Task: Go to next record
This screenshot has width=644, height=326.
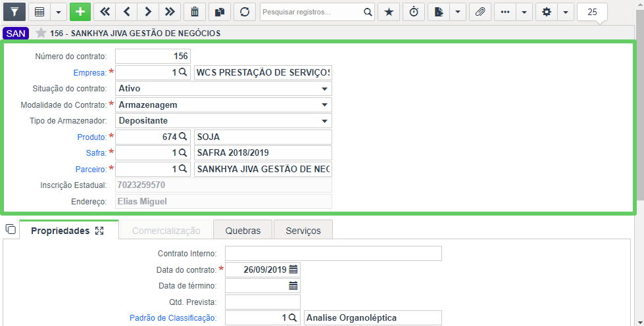Action: pos(148,12)
